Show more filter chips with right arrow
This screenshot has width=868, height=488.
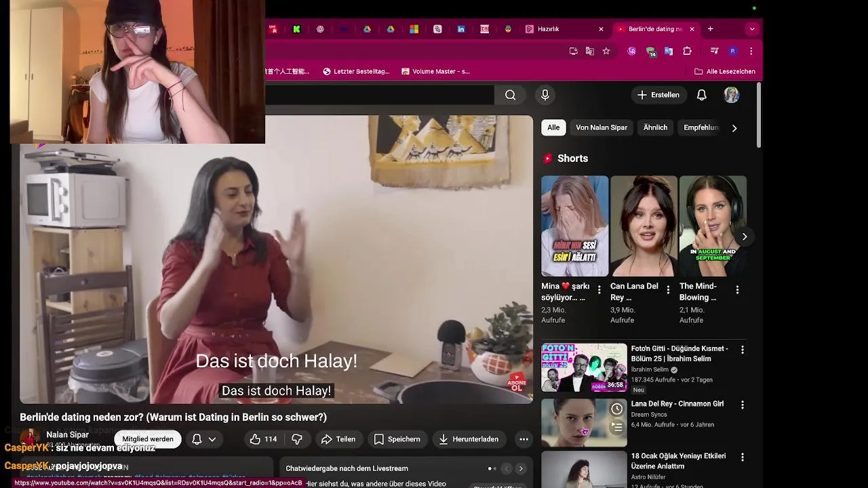(734, 128)
